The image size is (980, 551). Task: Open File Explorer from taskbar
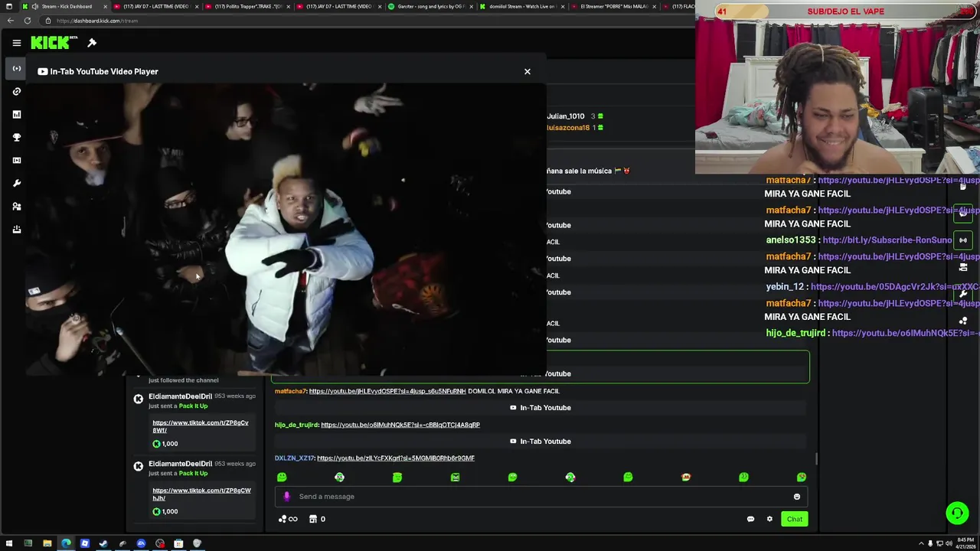47,543
